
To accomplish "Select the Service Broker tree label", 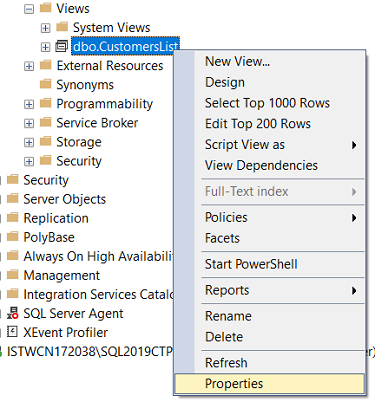I will [97, 123].
